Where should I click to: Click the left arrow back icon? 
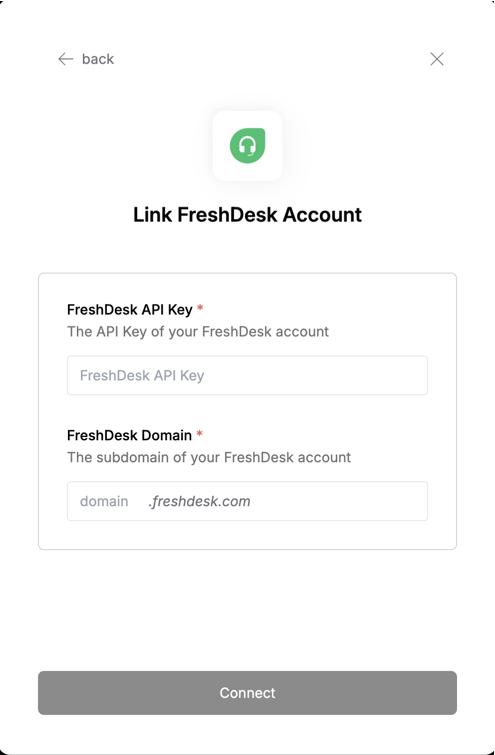click(65, 59)
